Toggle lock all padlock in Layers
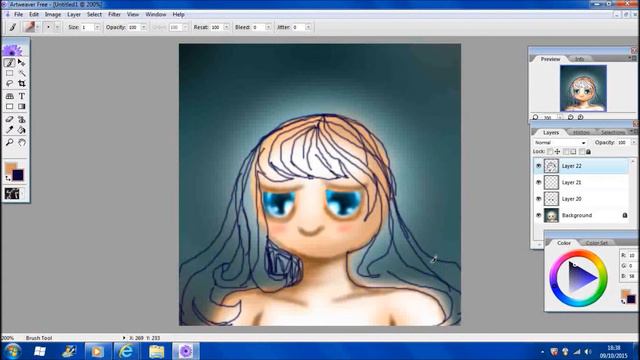640x360 pixels. pos(588,152)
